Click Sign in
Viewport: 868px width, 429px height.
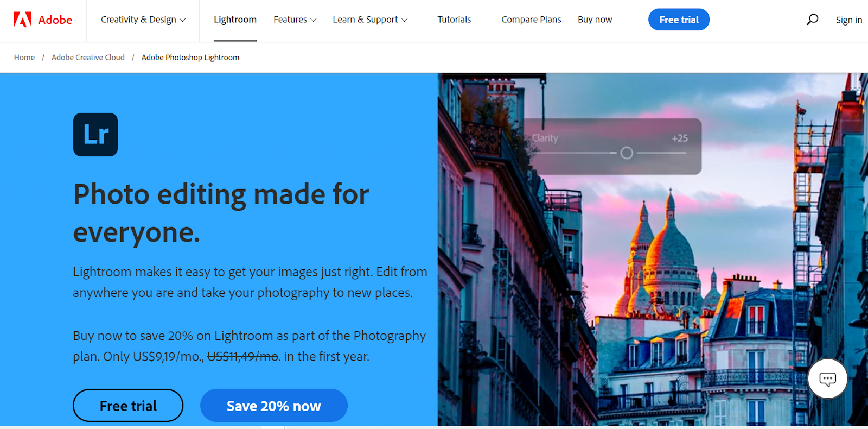point(849,20)
